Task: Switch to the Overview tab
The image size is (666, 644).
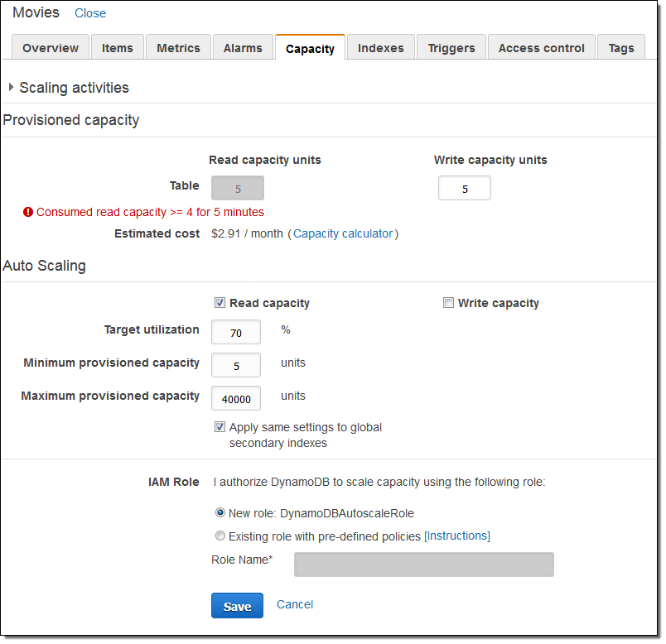Action: pos(51,48)
